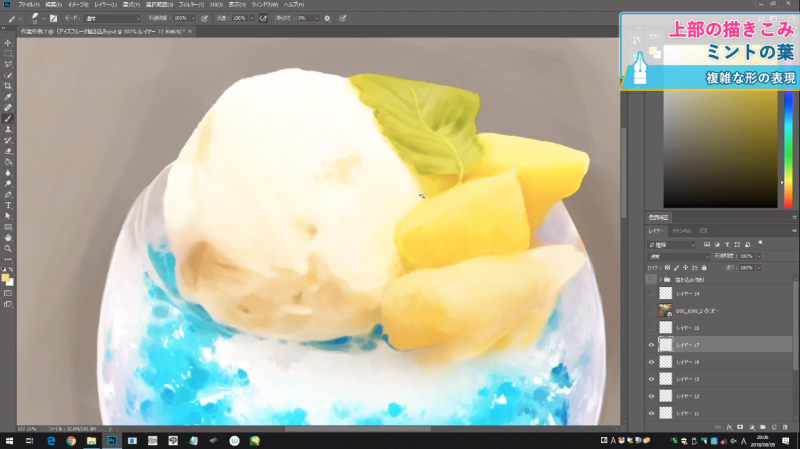
Task: Create new adjustment layer
Action: [752, 427]
